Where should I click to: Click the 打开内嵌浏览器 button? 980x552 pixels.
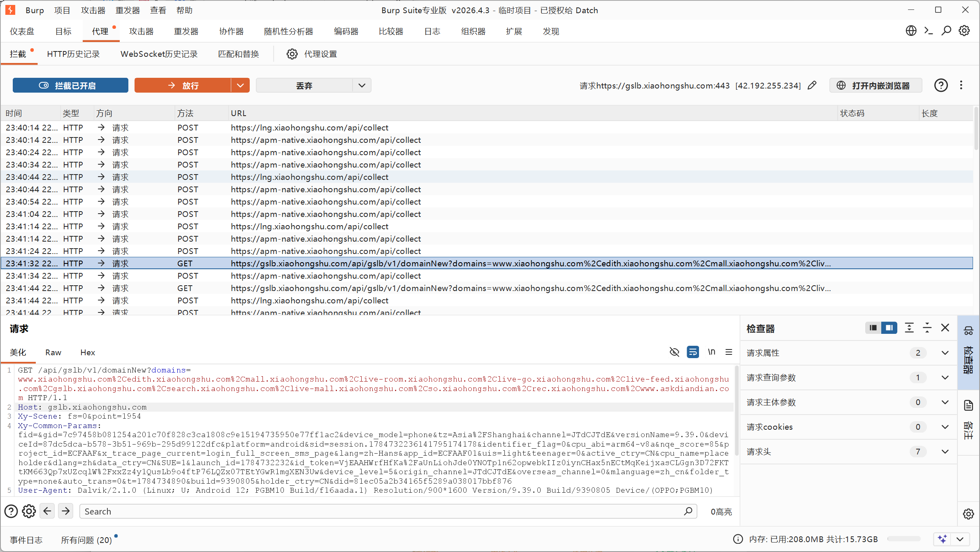(875, 85)
